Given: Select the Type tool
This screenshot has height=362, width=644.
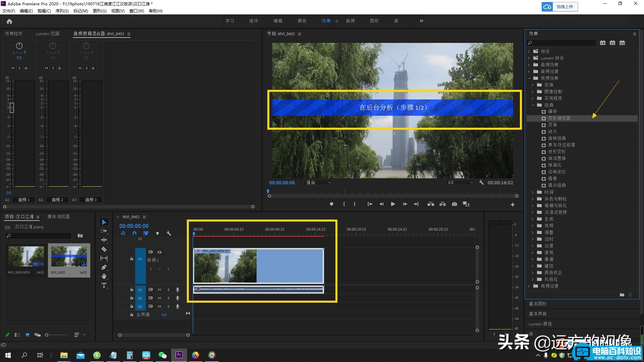Looking at the screenshot, I should (104, 285).
